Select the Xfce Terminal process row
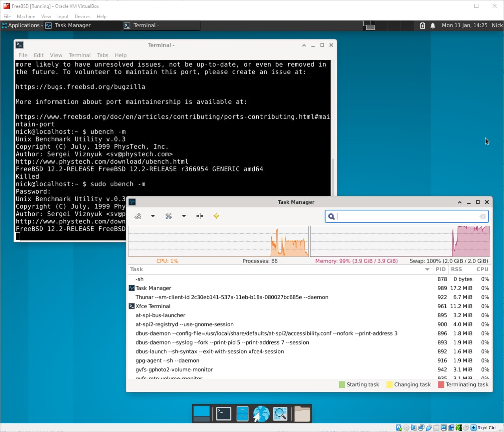Viewport: 504px width, 432px height. pos(309,306)
